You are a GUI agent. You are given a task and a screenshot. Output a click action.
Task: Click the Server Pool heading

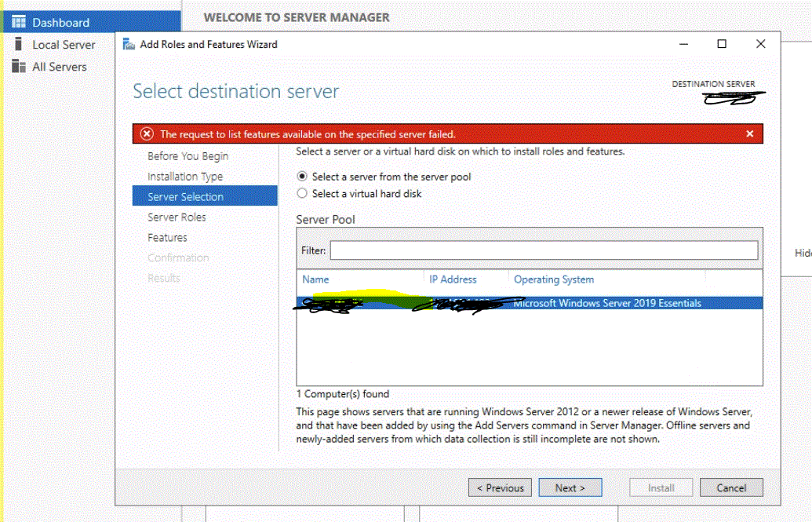pyautogui.click(x=326, y=219)
